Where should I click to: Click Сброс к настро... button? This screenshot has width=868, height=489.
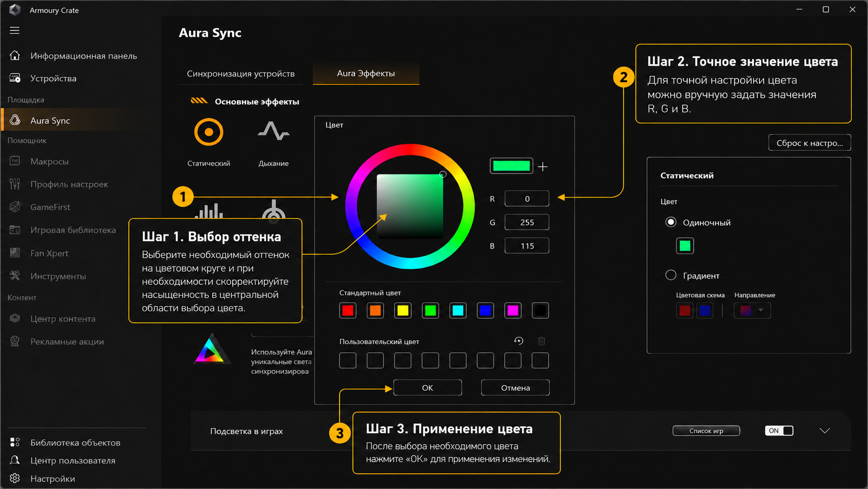(810, 143)
